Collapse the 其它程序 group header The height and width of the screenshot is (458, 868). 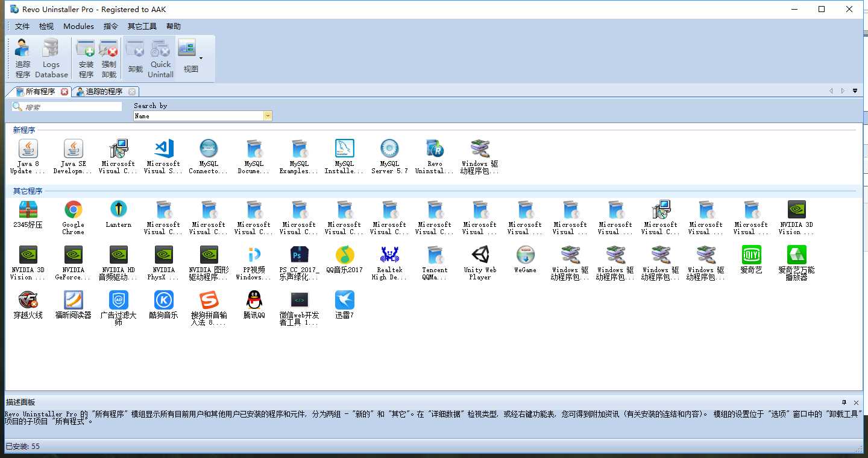(x=28, y=191)
